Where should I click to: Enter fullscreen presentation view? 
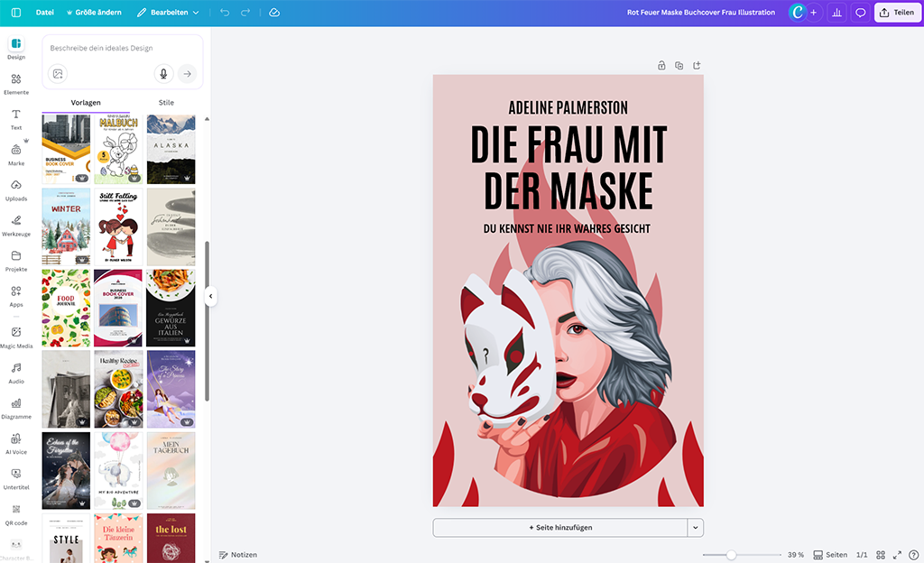point(896,555)
